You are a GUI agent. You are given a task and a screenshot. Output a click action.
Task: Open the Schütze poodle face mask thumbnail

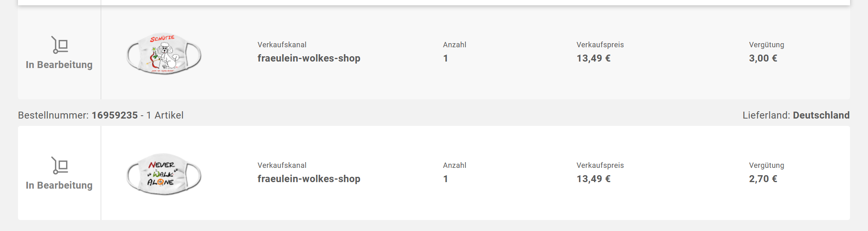click(164, 54)
